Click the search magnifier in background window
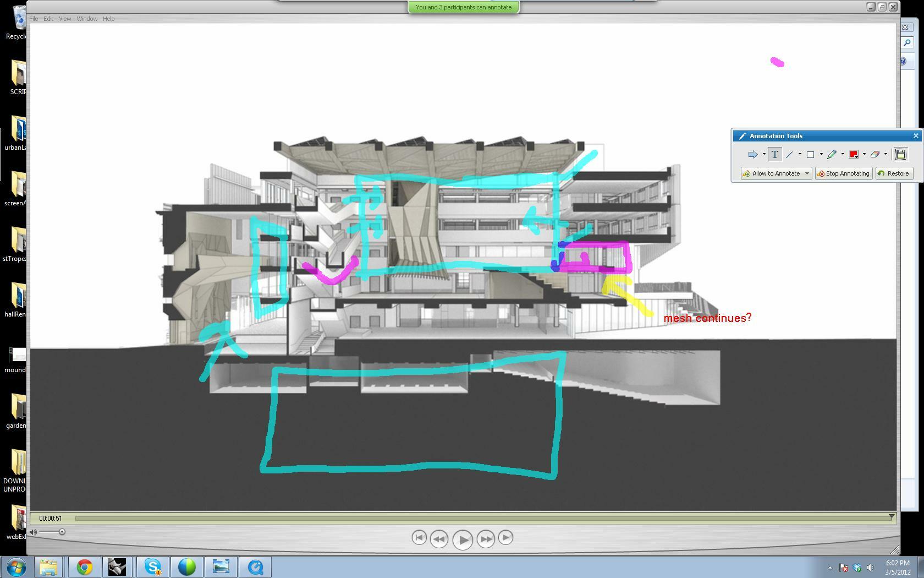 [907, 42]
